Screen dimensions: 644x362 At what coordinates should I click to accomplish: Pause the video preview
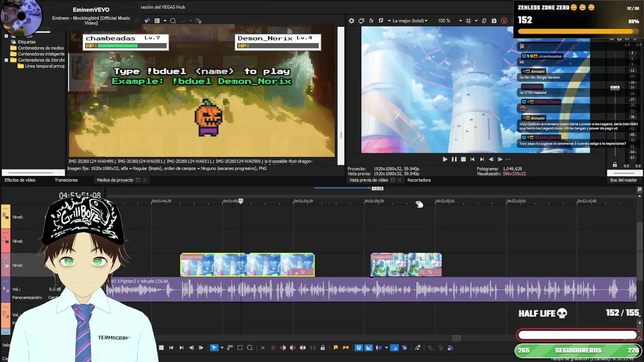[x=454, y=159]
